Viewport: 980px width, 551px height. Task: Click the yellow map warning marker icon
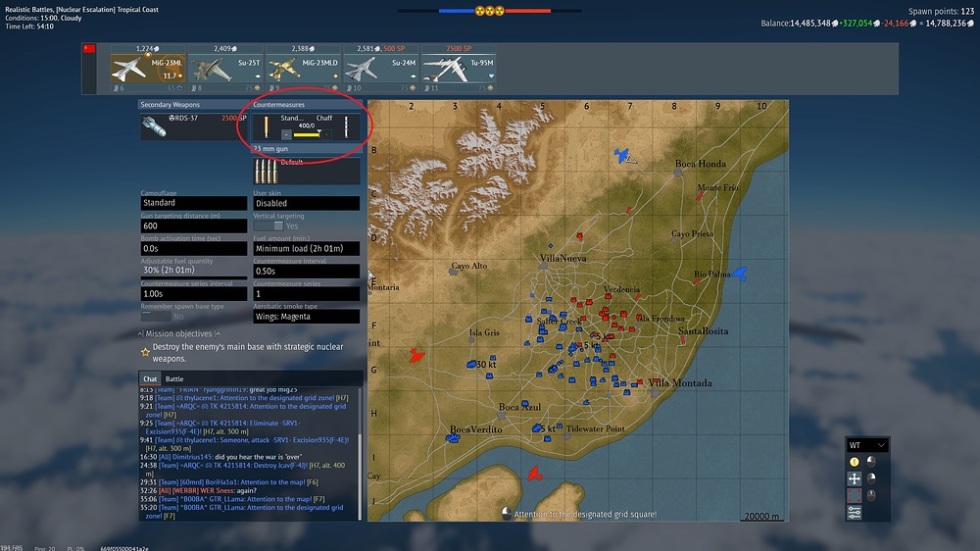pyautogui.click(x=854, y=462)
